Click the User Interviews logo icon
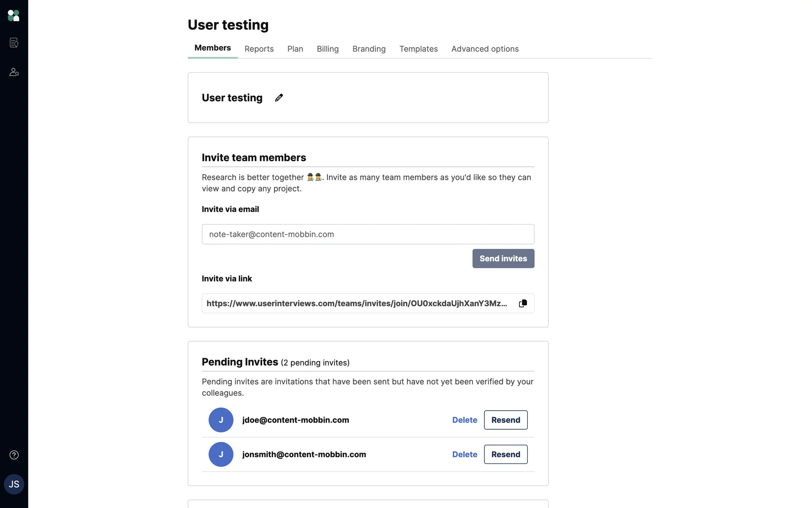Viewport: 812px width, 508px height. (14, 16)
